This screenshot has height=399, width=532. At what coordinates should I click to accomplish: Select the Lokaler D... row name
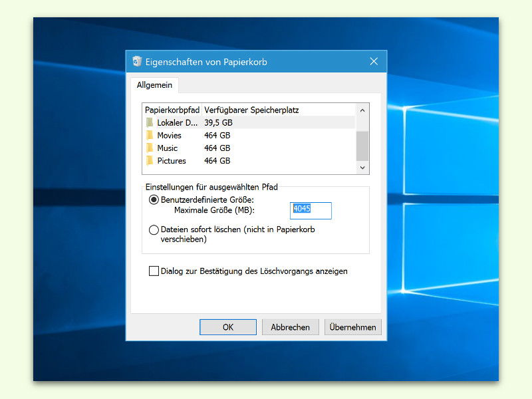[x=177, y=122]
